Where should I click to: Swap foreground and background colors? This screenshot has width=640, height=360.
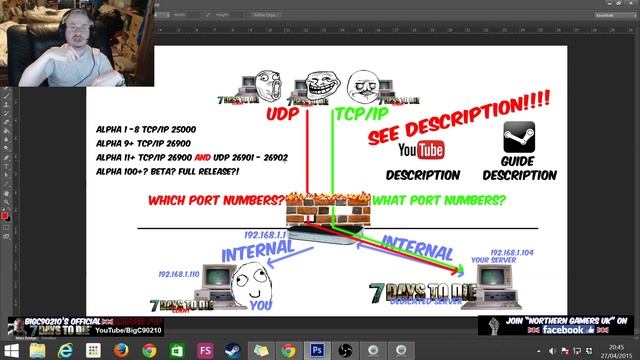9,210
